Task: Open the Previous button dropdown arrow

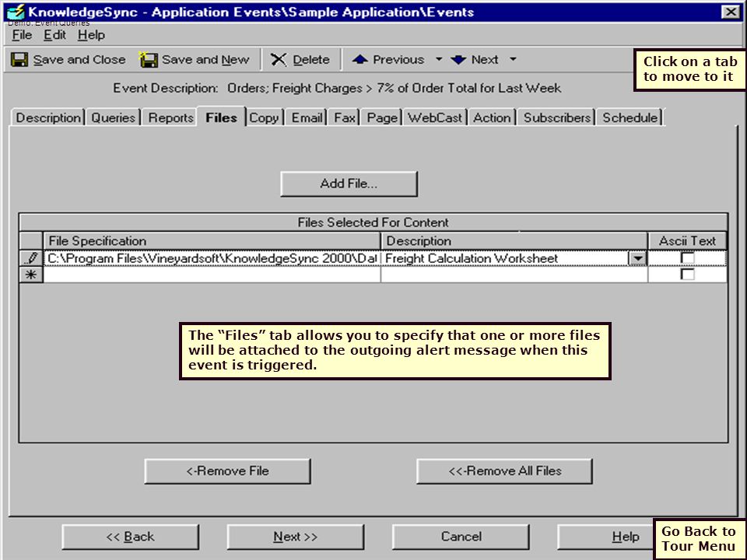Action: click(439, 60)
